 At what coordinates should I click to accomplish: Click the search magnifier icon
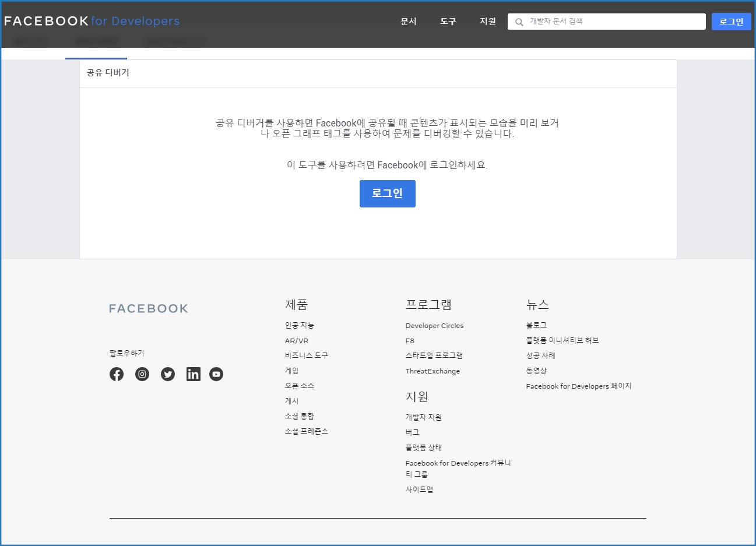pyautogui.click(x=519, y=22)
